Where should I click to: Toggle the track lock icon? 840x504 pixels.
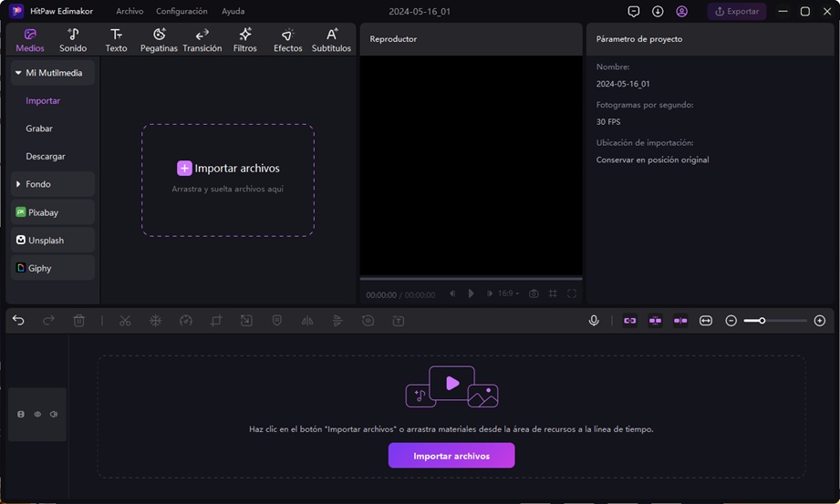coord(21,414)
